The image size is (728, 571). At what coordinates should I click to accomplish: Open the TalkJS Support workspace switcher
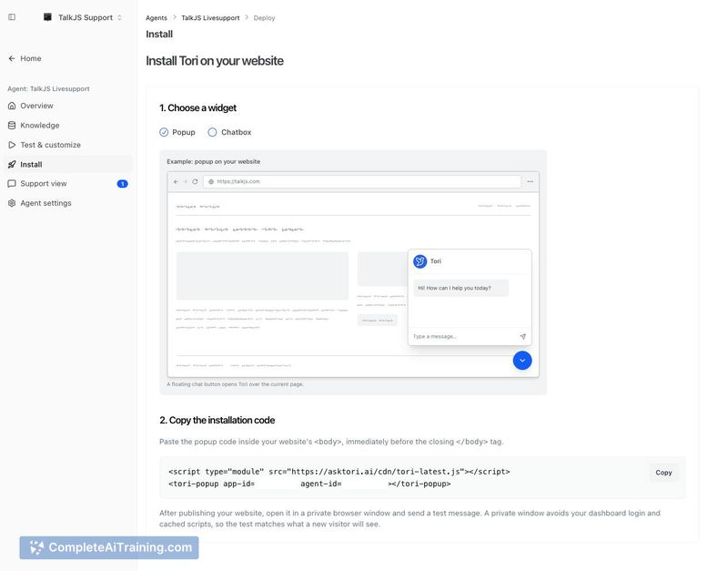(83, 17)
